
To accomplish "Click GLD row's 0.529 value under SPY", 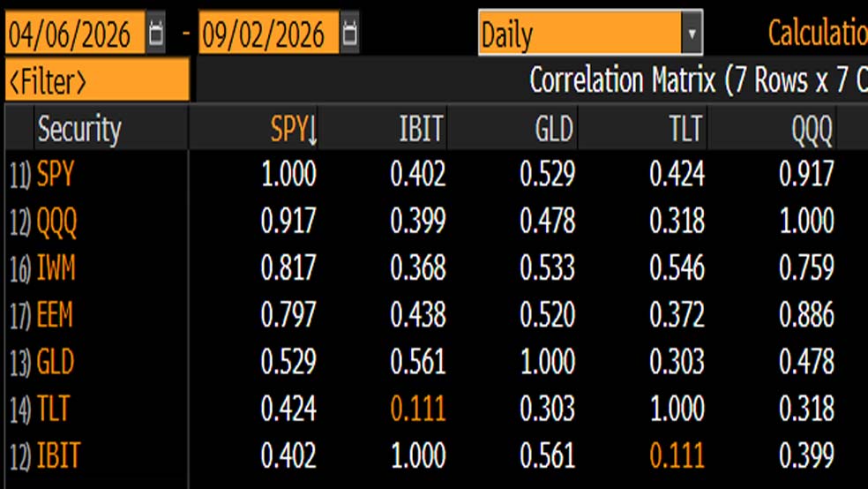I will point(288,362).
